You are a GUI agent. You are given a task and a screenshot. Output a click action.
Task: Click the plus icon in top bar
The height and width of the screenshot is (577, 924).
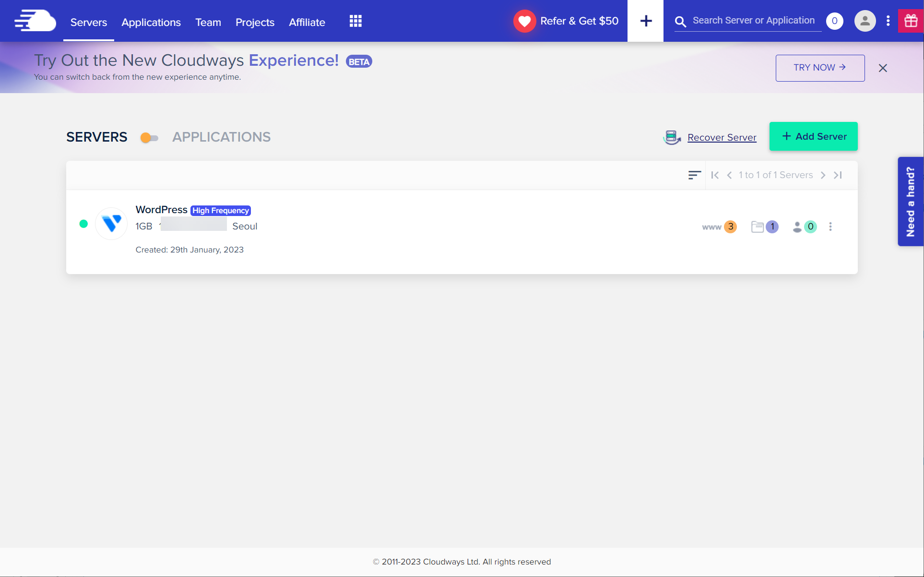[646, 21]
